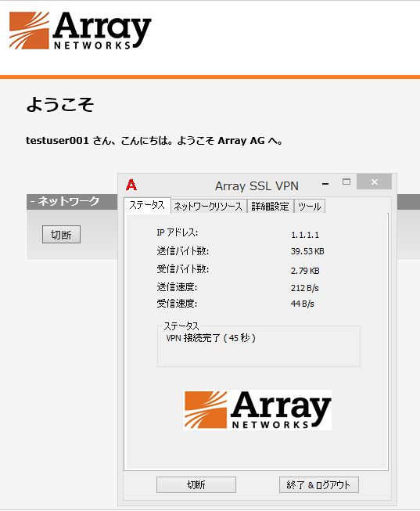
Task: Click 切断 button in the web page ネットワーク panel
Action: click(61, 234)
